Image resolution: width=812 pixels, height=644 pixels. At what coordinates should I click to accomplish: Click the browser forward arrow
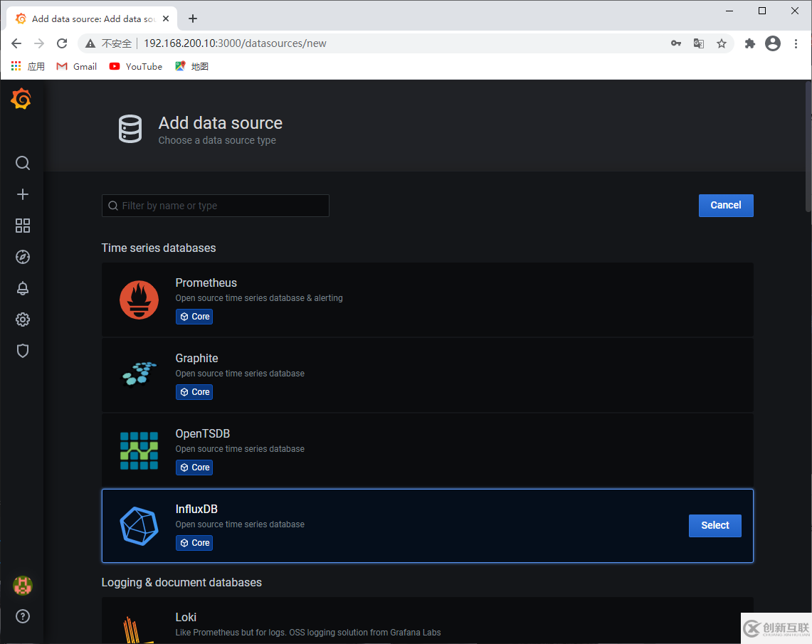(x=39, y=43)
